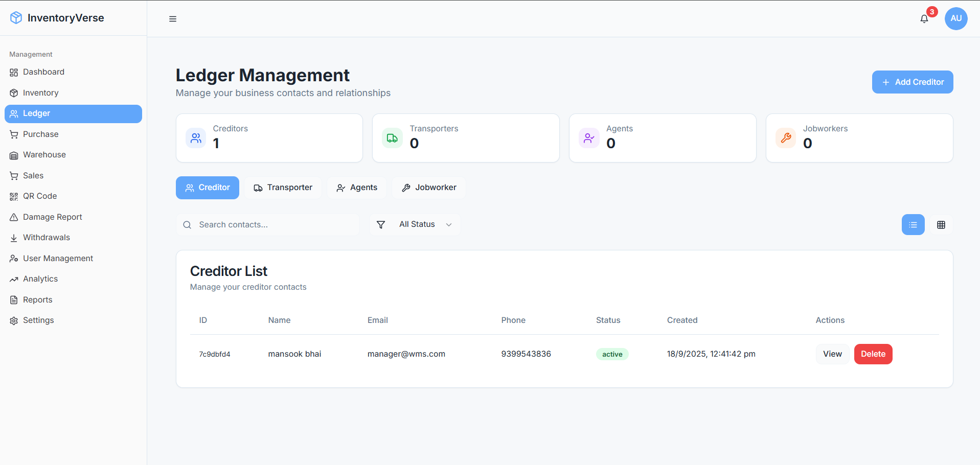980x465 pixels.
Task: Toggle the sidebar with the hamburger icon
Action: (x=172, y=19)
